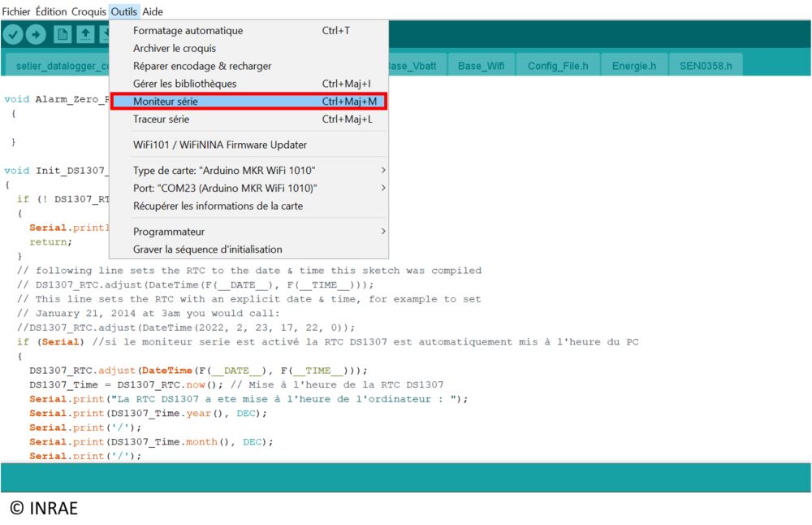This screenshot has width=812, height=525.
Task: Open the Fichier menu
Action: point(16,11)
